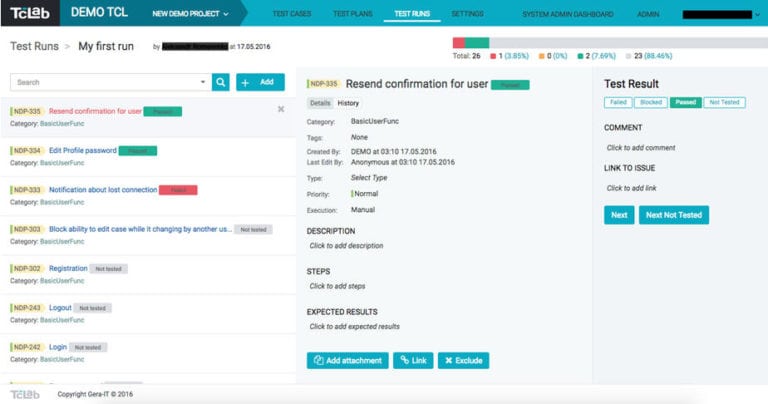
Task: Open Notification about lost connection test case
Action: point(103,190)
